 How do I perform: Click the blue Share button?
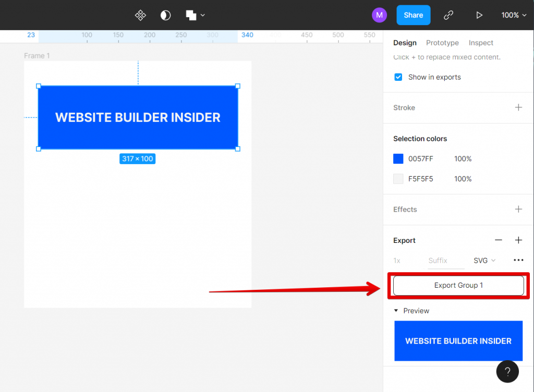tap(413, 15)
